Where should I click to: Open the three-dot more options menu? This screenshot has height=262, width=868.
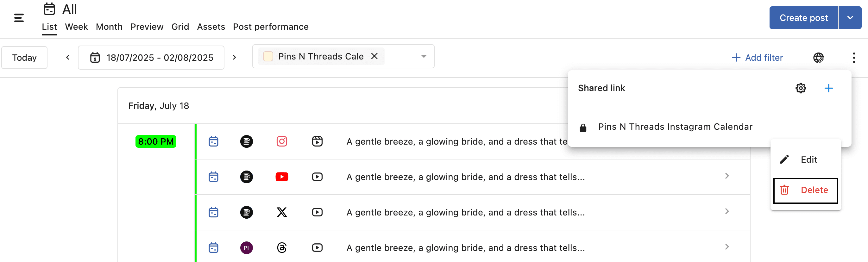[x=853, y=58]
